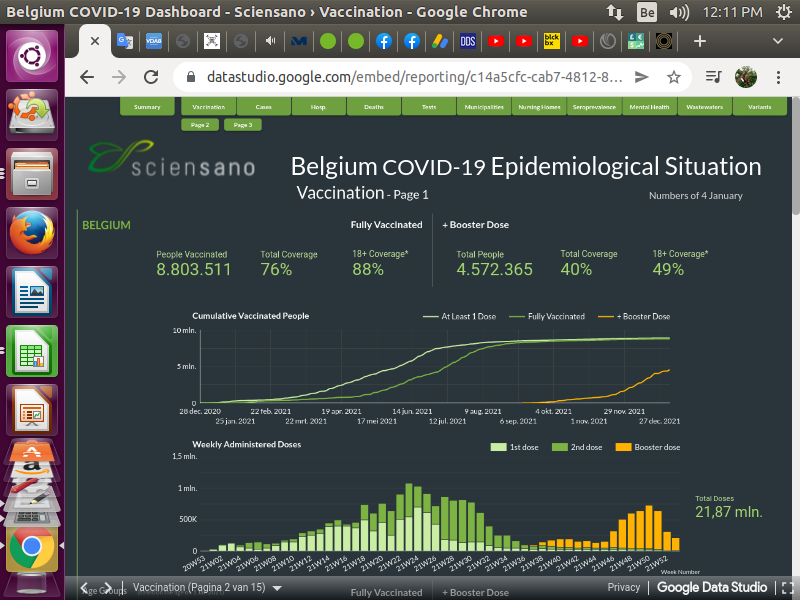Bookmark this page with the star icon

tap(674, 77)
